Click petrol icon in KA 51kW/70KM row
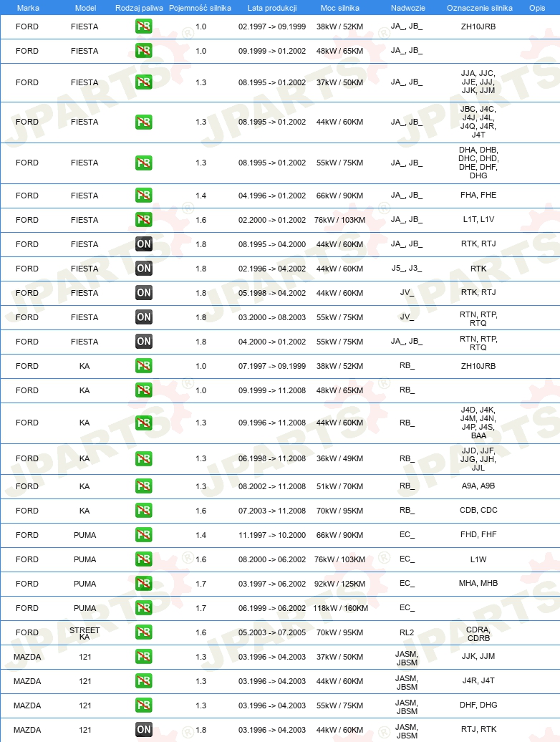560x742 pixels. coord(144,486)
